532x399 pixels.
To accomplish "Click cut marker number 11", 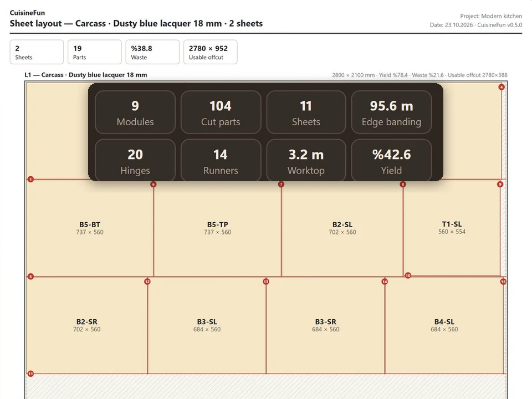I will tap(30, 374).
